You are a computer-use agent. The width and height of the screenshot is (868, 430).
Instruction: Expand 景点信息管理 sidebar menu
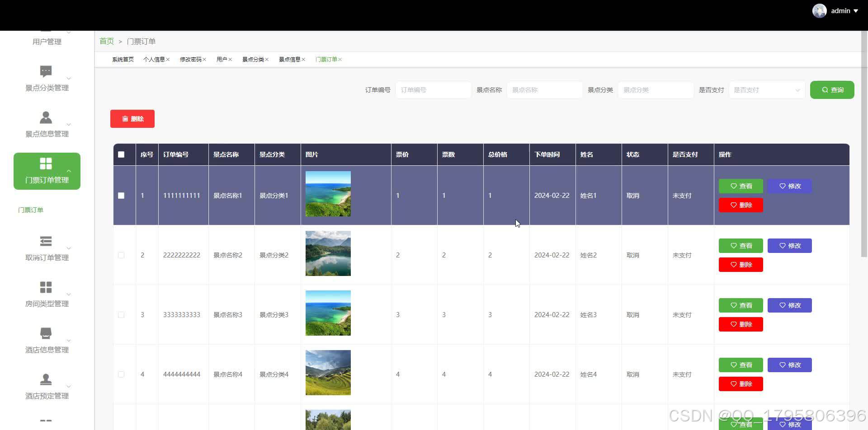pos(69,125)
